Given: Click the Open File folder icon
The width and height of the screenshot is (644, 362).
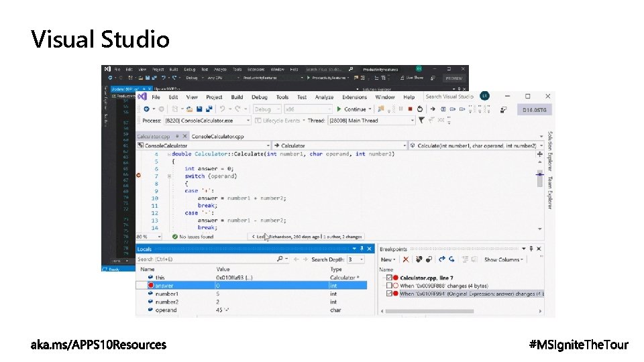Looking at the screenshot, I should click(x=189, y=109).
